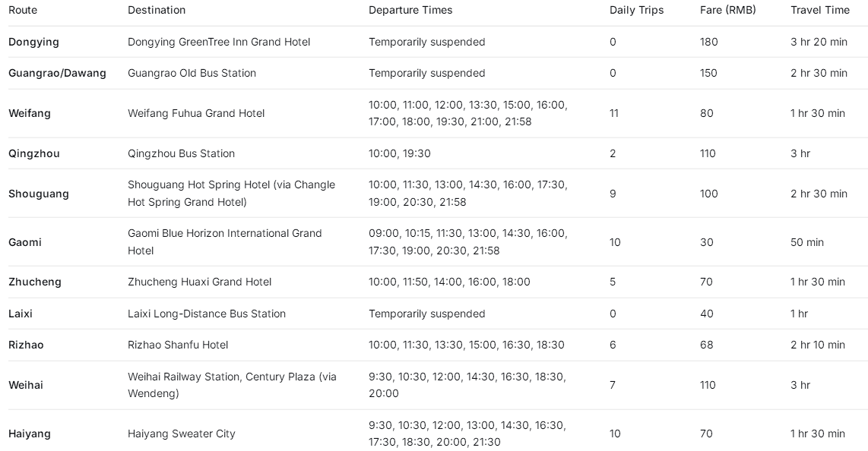Click Gaomi travel time 50 min

coord(807,242)
